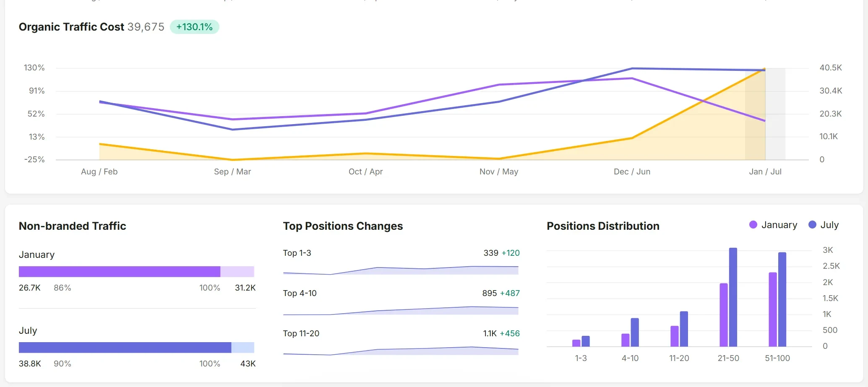Screen dimensions: 868x387
Task: Select the January legend dot
Action: (x=753, y=225)
